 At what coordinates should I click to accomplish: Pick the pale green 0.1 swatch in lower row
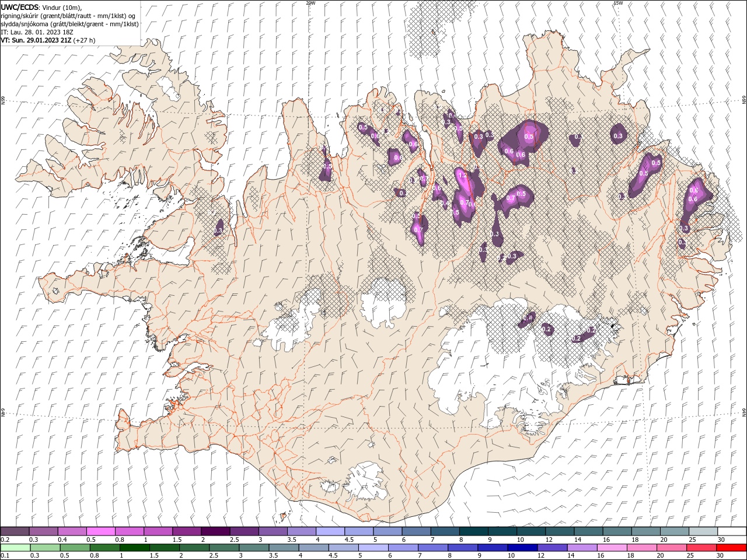(x=15, y=548)
